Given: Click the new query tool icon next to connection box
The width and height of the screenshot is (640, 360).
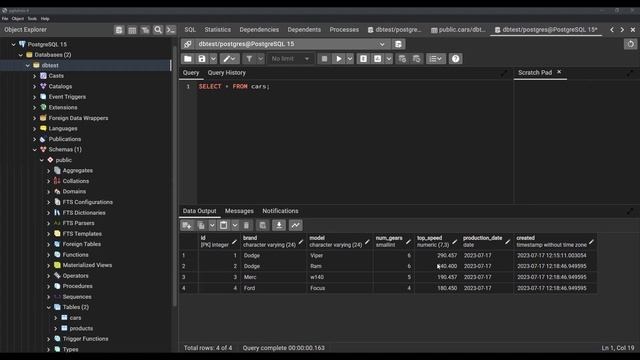Looking at the screenshot, I should pos(398,44).
